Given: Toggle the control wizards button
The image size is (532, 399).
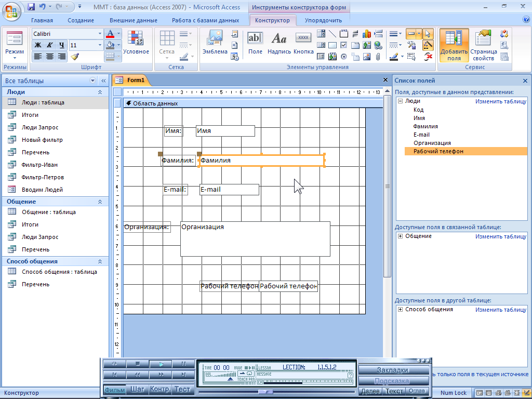Looking at the screenshot, I should 428,45.
